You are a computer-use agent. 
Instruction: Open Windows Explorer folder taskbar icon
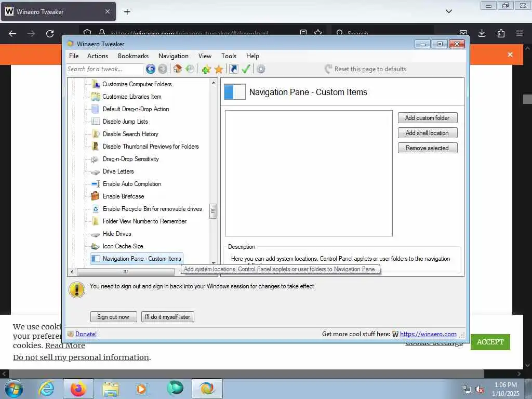coord(111,389)
